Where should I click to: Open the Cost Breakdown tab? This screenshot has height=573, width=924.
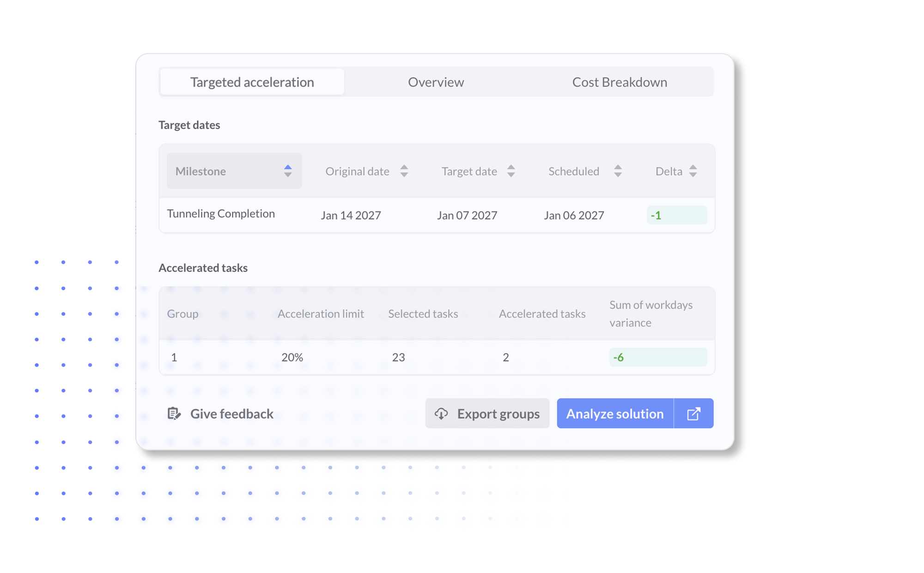pos(620,82)
